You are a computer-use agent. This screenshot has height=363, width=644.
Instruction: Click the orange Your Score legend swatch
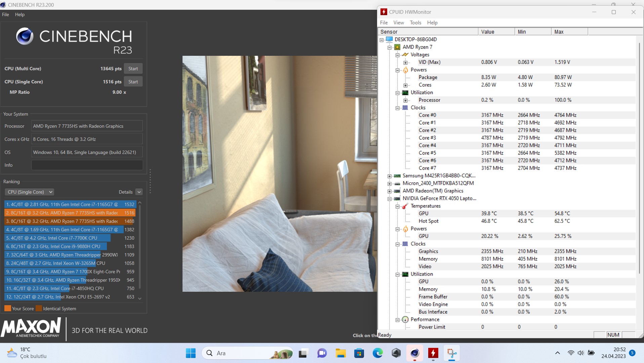(x=8, y=309)
